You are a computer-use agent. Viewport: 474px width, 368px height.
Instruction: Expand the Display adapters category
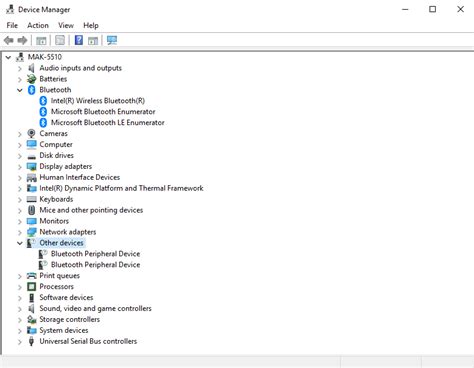coord(20,167)
